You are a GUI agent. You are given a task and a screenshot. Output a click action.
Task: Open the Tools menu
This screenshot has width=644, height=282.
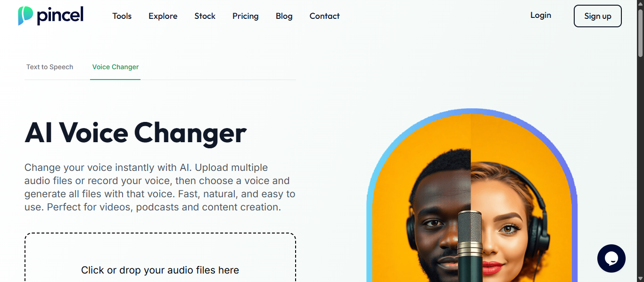(x=122, y=16)
